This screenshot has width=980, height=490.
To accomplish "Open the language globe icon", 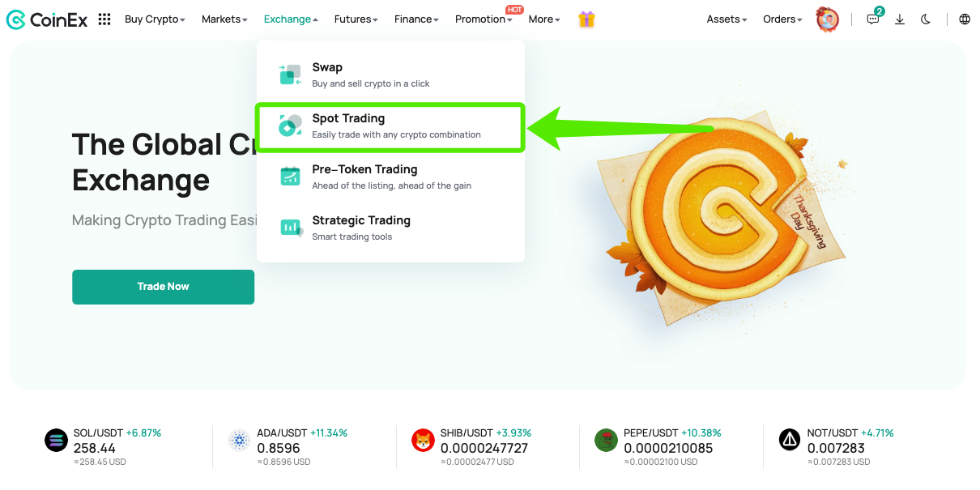I will click(x=965, y=19).
